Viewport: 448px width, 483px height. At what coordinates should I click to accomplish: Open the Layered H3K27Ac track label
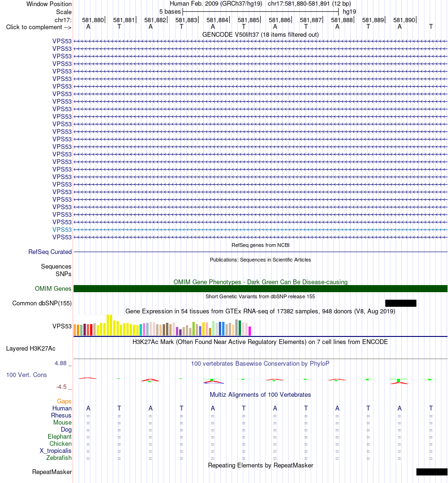click(31, 348)
